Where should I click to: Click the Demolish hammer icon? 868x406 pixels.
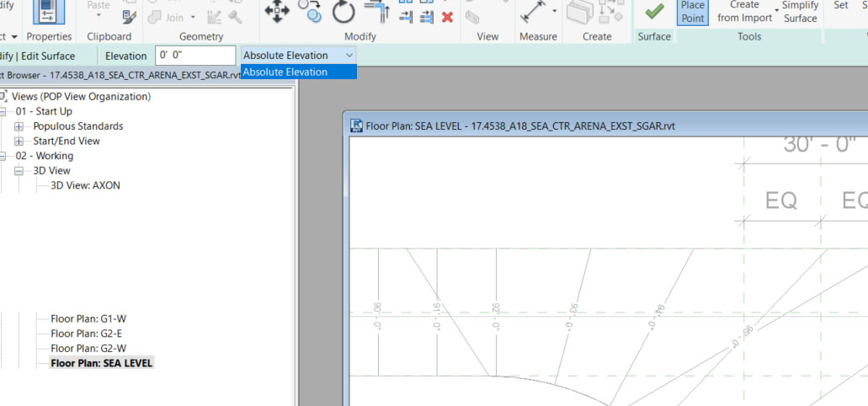pyautogui.click(x=235, y=17)
